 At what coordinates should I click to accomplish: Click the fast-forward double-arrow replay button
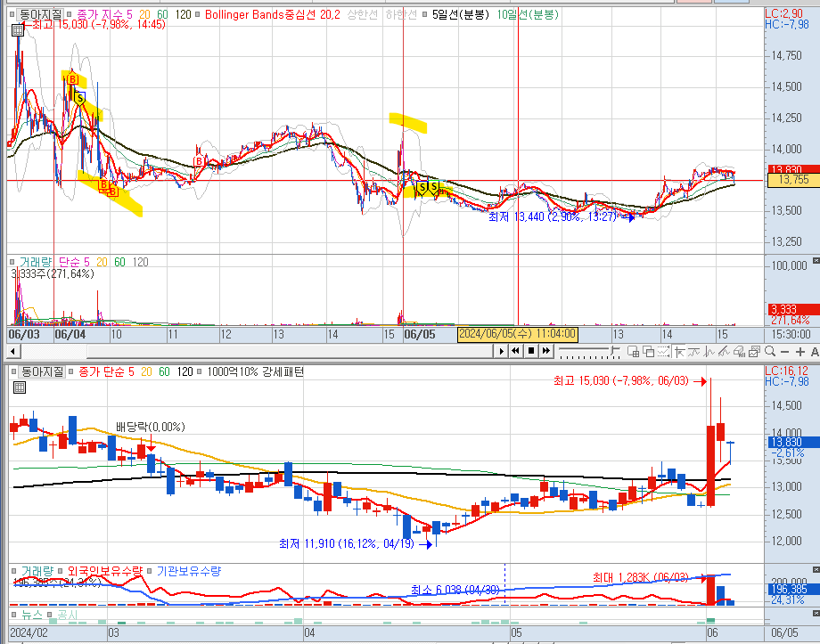click(x=546, y=351)
